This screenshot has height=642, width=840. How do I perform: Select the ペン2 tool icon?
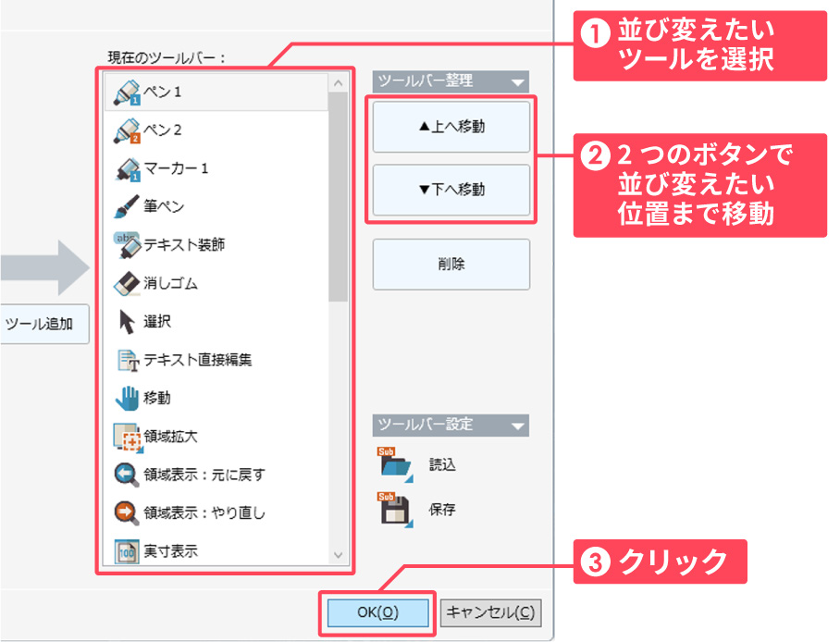tap(127, 130)
